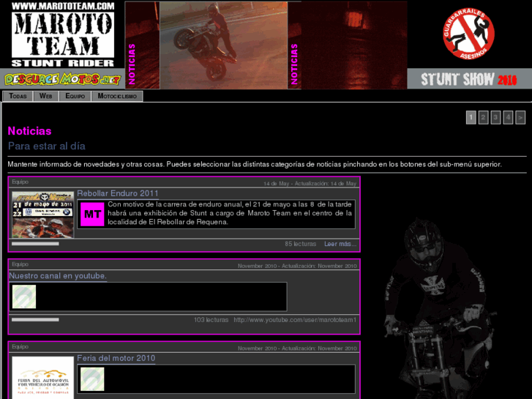
Task: Click the Noticias page heading
Action: [x=29, y=131]
